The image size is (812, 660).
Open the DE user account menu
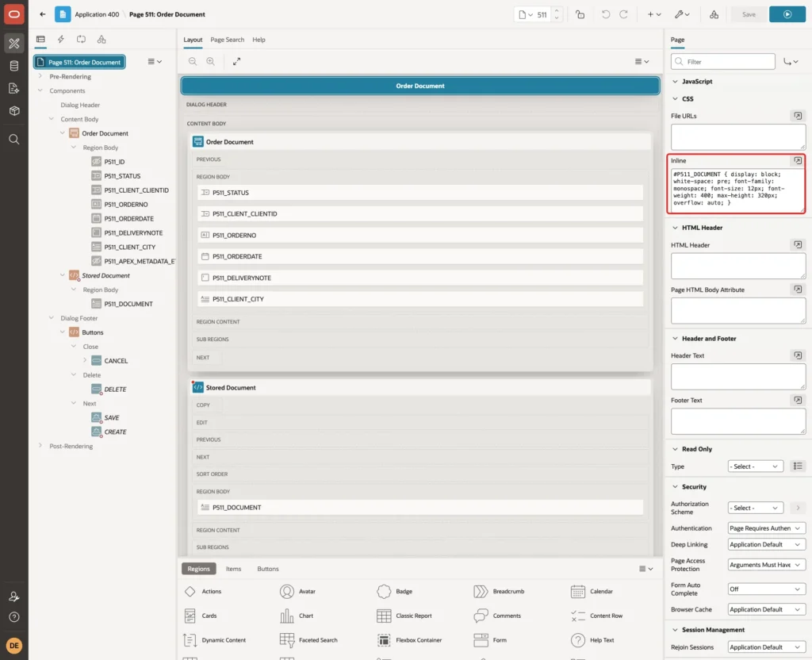[x=14, y=646]
